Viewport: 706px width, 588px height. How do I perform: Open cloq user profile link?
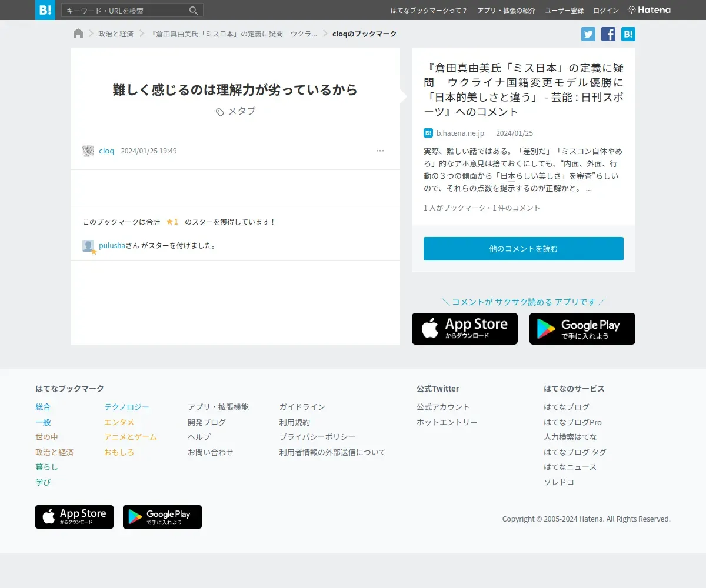pyautogui.click(x=106, y=151)
